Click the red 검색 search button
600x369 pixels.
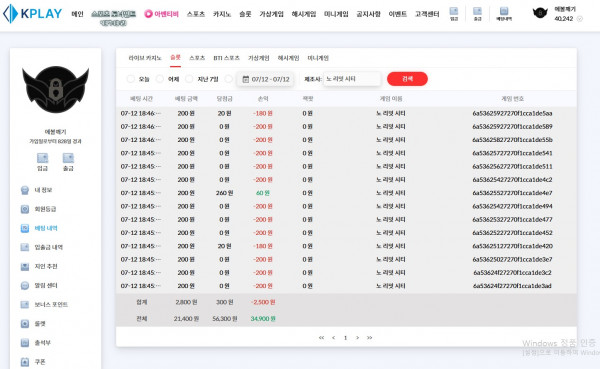[x=407, y=79]
